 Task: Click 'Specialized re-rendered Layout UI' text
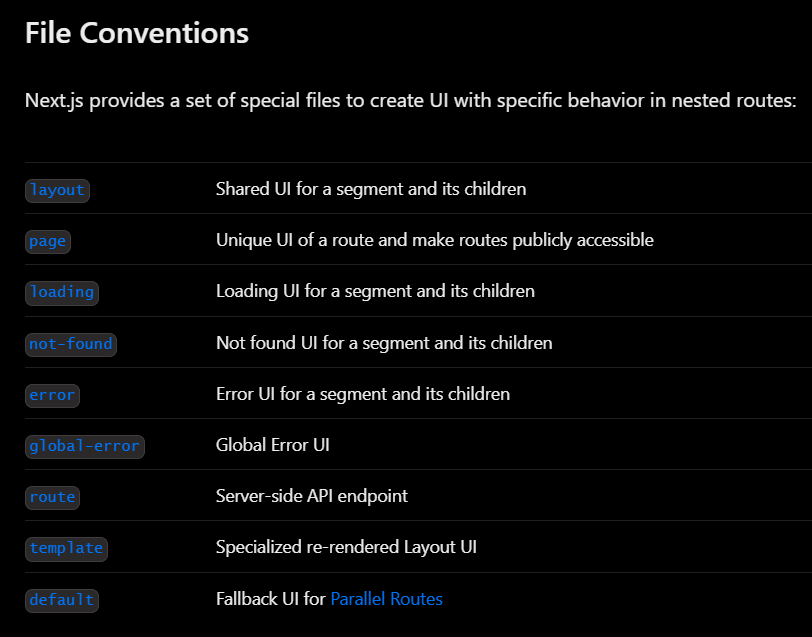[346, 547]
